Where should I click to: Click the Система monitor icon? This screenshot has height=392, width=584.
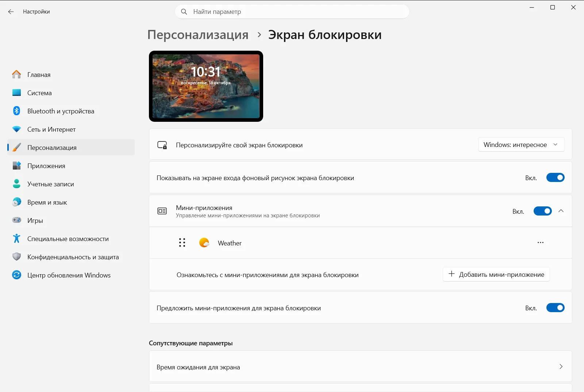click(16, 93)
